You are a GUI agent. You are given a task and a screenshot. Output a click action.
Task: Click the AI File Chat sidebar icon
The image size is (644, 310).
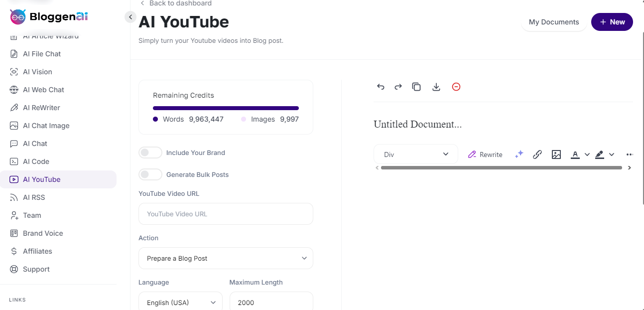pos(14,54)
